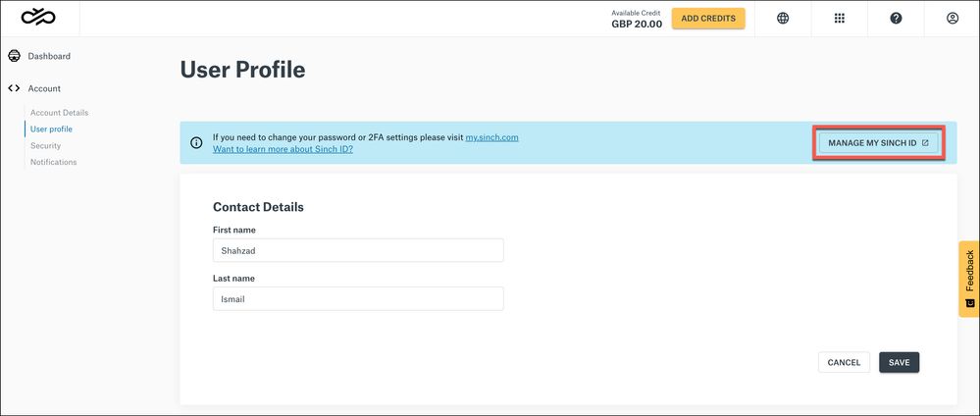Open the apps grid menu

click(840, 18)
